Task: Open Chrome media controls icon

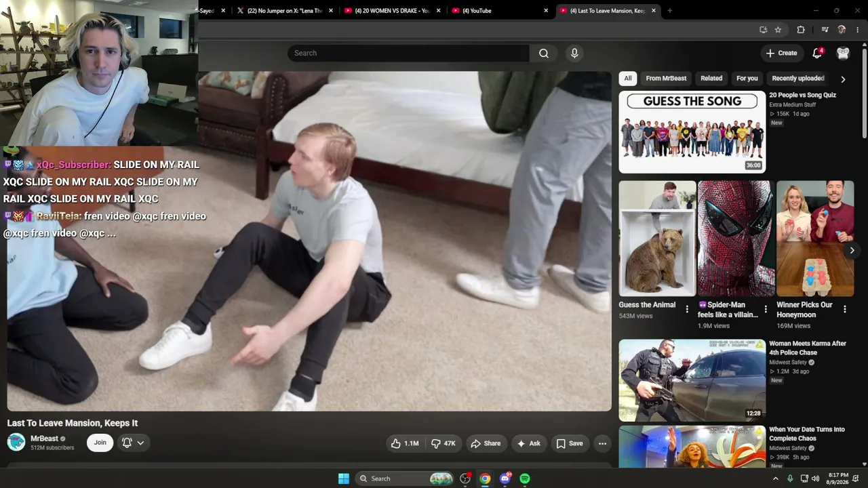Action: (x=825, y=30)
